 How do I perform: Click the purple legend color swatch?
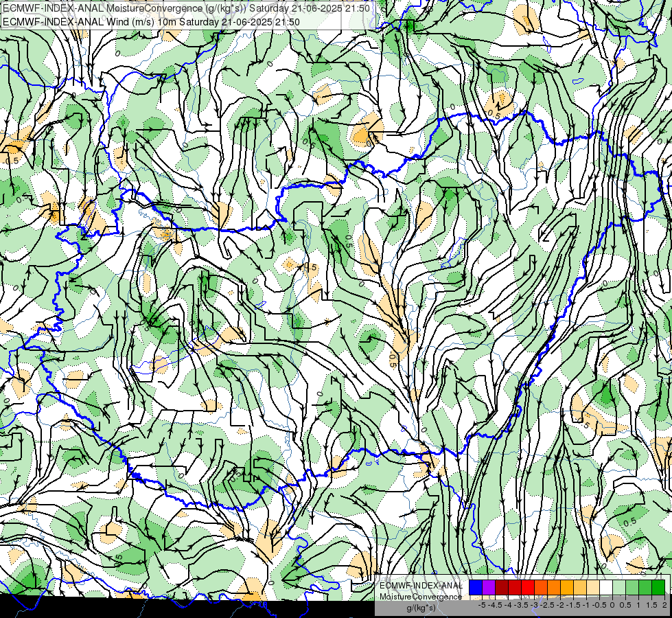point(489,587)
